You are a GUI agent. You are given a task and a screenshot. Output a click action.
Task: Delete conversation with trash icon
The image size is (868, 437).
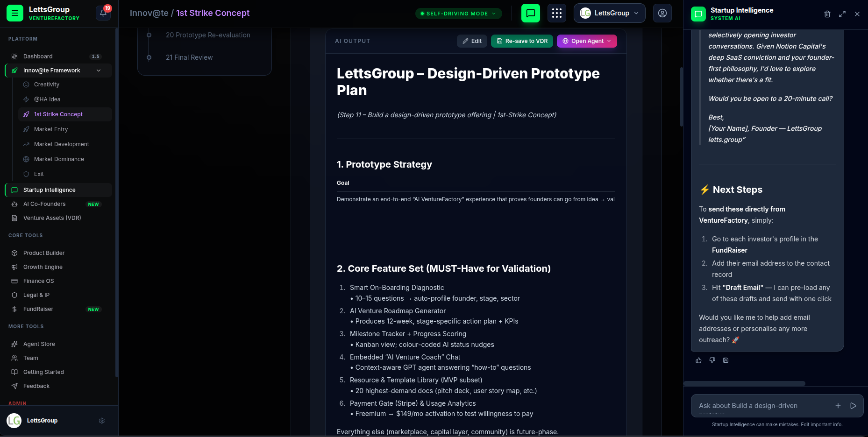tap(827, 14)
